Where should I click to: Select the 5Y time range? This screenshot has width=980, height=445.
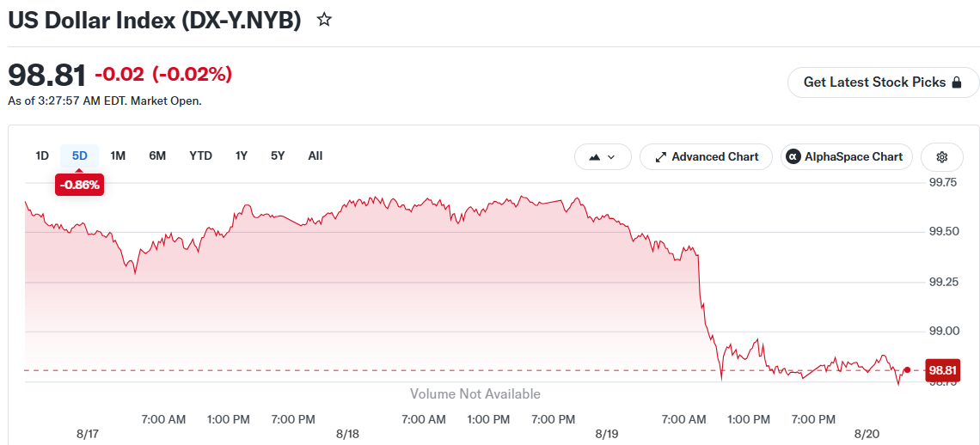point(278,155)
